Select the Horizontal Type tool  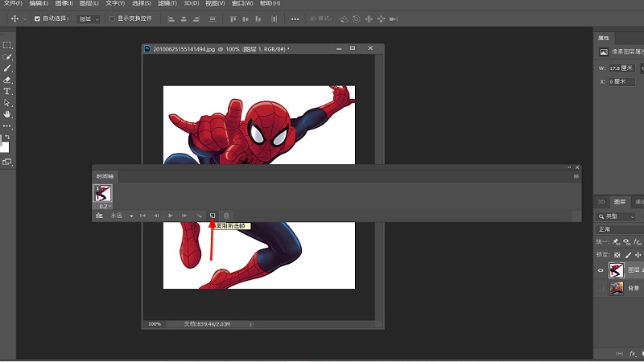[x=7, y=91]
